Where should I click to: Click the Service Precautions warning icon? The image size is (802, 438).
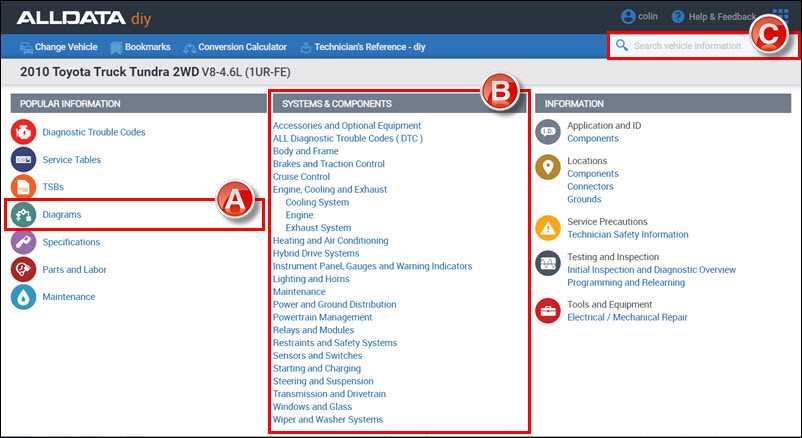tap(548, 228)
